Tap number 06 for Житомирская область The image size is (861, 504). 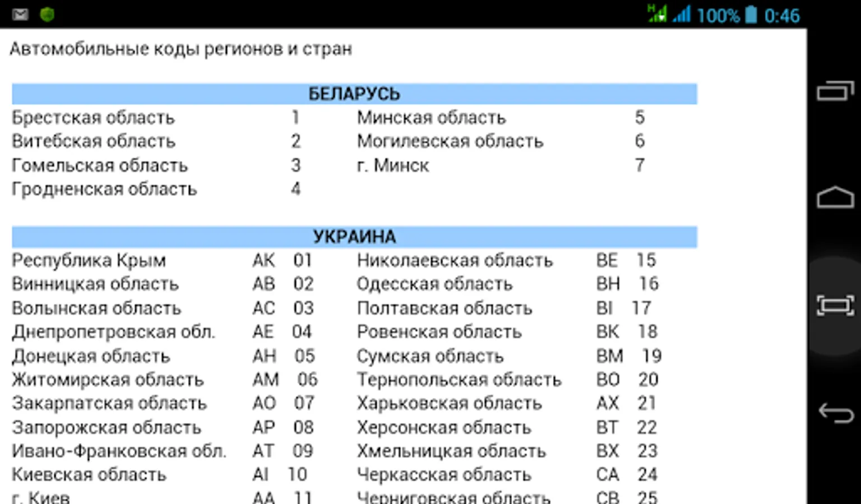[x=307, y=380]
